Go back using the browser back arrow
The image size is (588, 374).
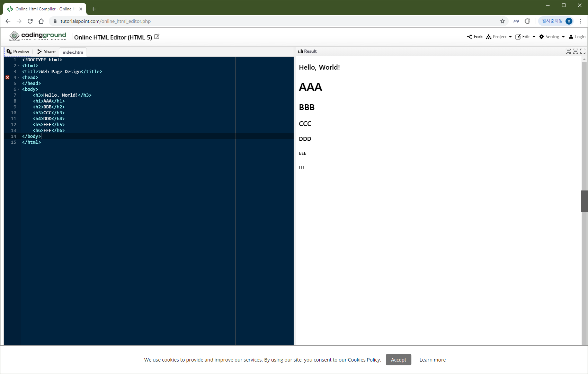pyautogui.click(x=8, y=21)
